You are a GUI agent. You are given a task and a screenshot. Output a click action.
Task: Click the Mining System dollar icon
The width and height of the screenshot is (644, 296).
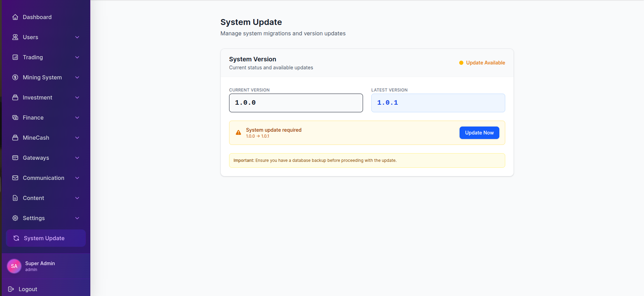(x=15, y=77)
